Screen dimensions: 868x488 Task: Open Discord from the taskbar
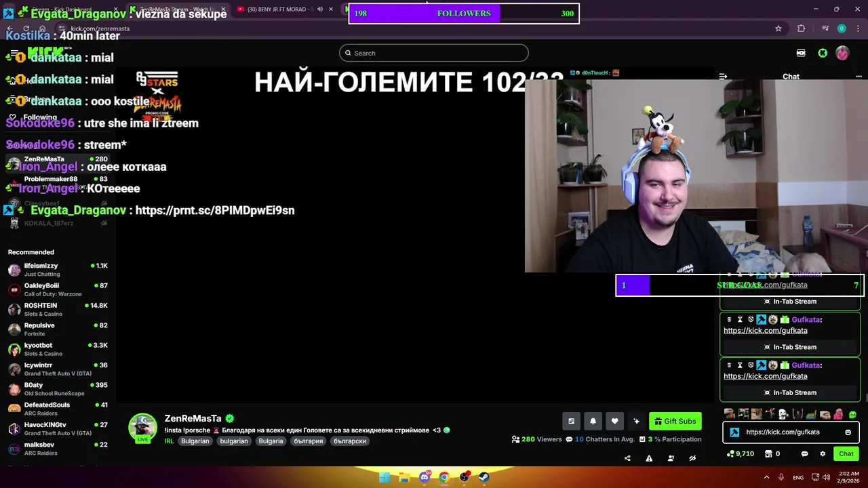424,477
